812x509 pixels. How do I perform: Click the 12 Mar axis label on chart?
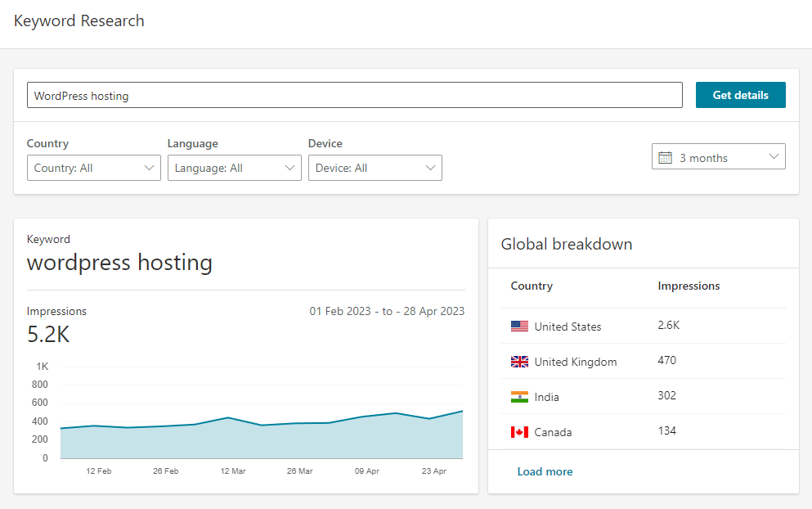(233, 471)
